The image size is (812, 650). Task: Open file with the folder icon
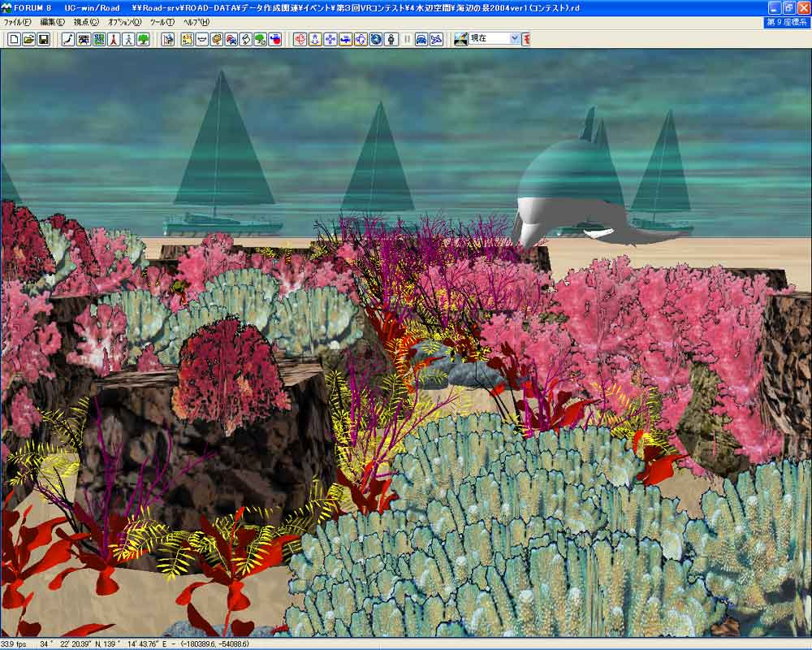pyautogui.click(x=29, y=39)
